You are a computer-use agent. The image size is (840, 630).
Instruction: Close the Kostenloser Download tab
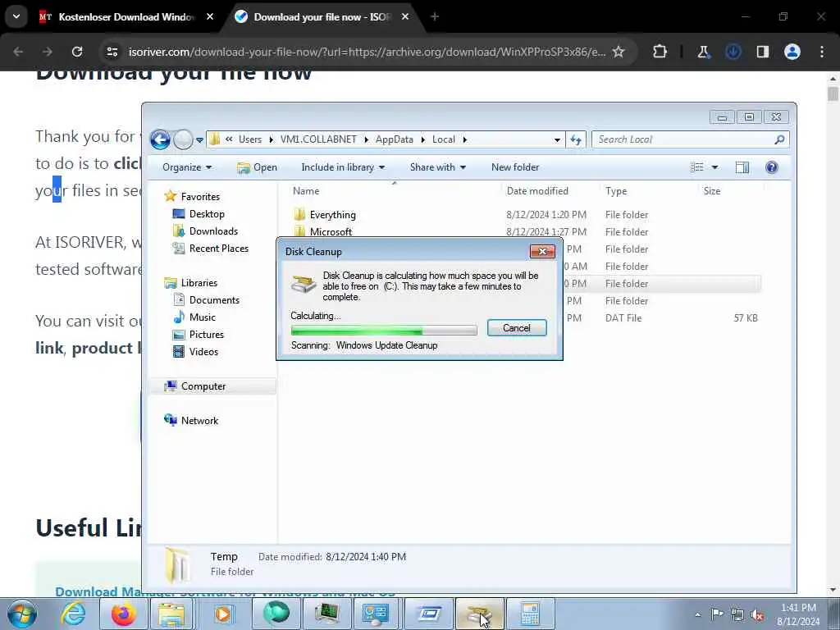click(x=210, y=16)
